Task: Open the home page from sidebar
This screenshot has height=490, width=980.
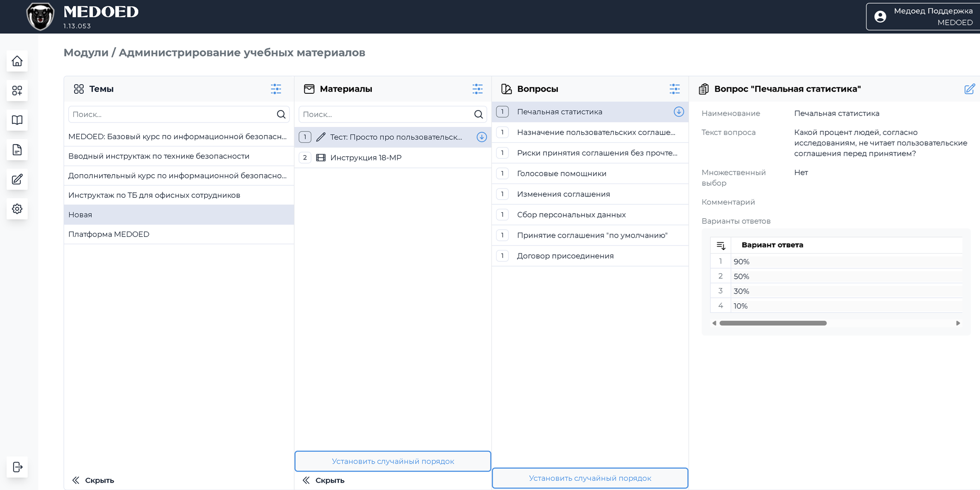Action: 17,61
